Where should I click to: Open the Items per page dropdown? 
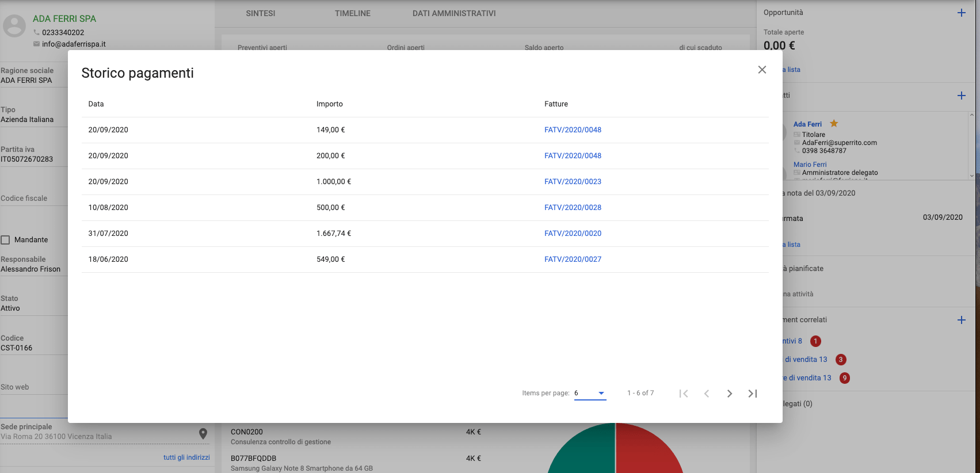(590, 394)
